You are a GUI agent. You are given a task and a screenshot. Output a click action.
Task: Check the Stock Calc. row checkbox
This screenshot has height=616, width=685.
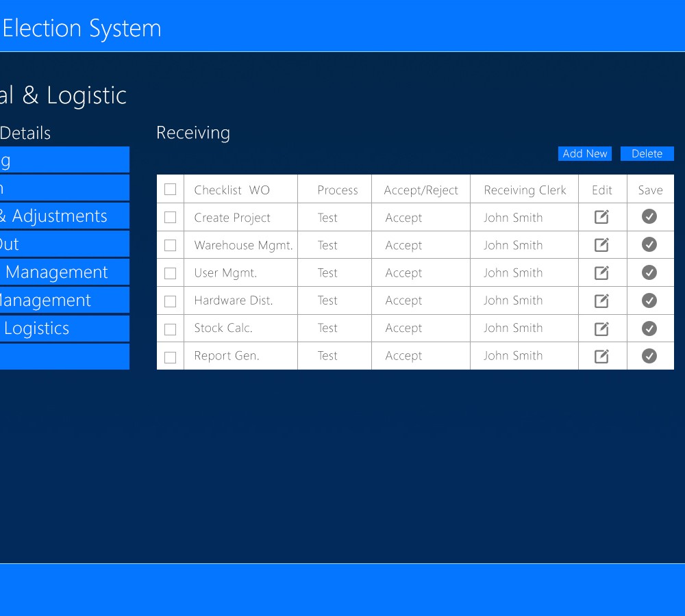coord(171,329)
